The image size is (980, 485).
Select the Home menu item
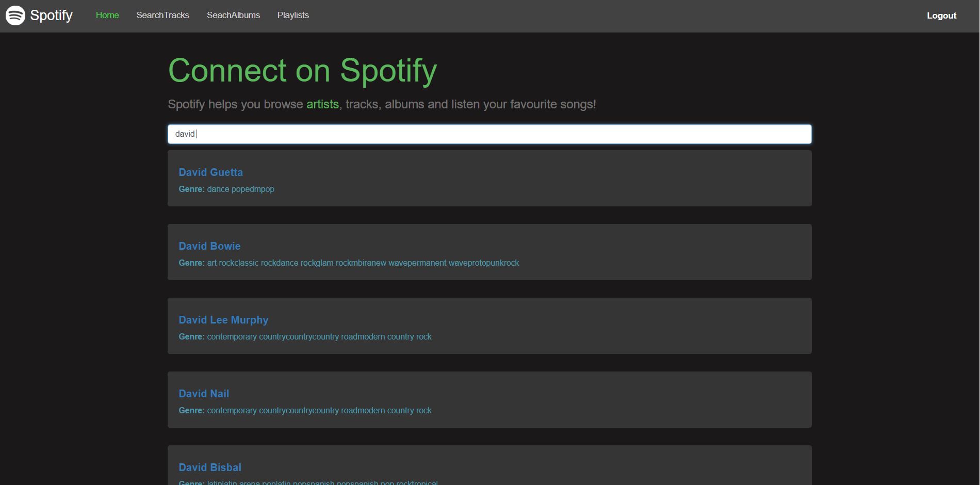click(x=107, y=15)
